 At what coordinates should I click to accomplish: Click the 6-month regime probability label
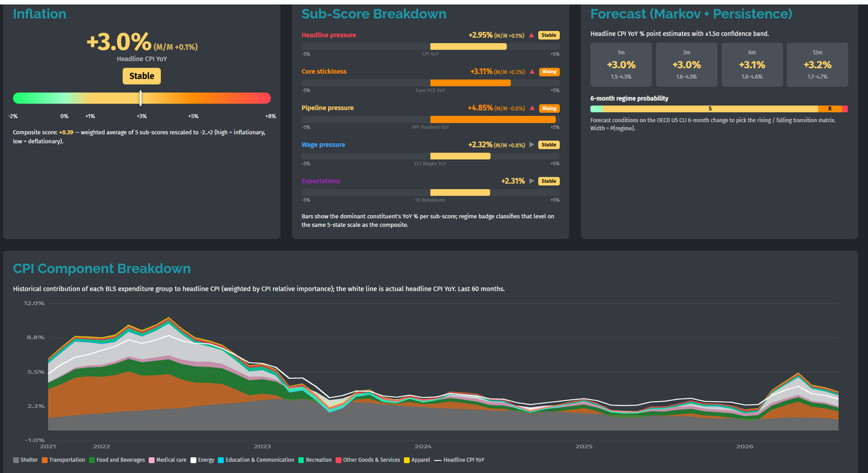629,99
